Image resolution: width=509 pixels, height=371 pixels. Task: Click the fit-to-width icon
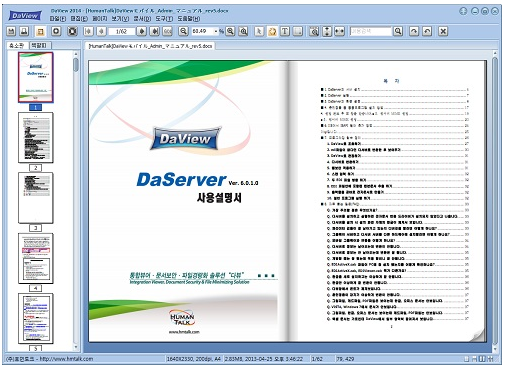coord(339,31)
